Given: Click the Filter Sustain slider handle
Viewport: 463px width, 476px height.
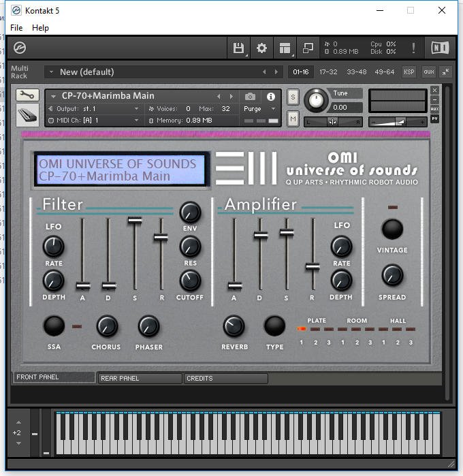Looking at the screenshot, I should tap(135, 220).
